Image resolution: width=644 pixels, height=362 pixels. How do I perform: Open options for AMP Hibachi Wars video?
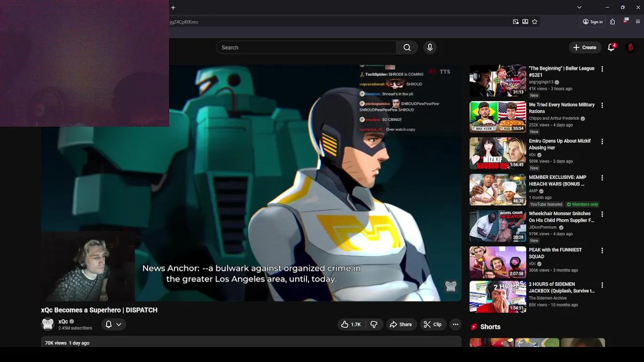point(602,178)
